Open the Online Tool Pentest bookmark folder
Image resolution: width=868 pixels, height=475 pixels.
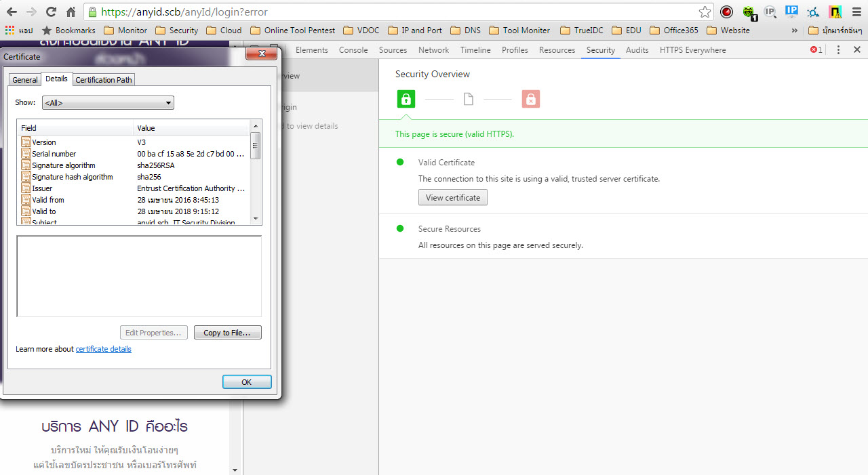(292, 30)
